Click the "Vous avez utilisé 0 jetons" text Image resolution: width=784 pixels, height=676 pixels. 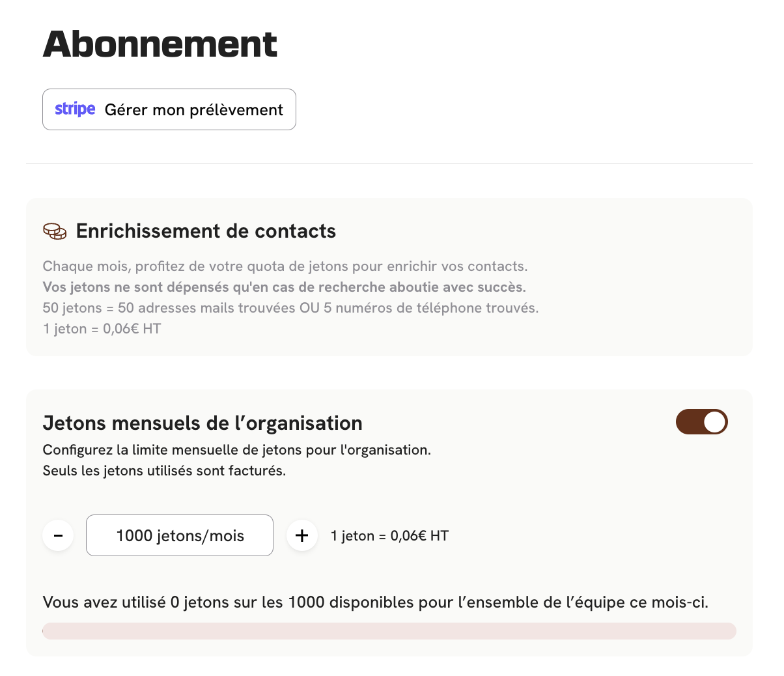click(375, 602)
